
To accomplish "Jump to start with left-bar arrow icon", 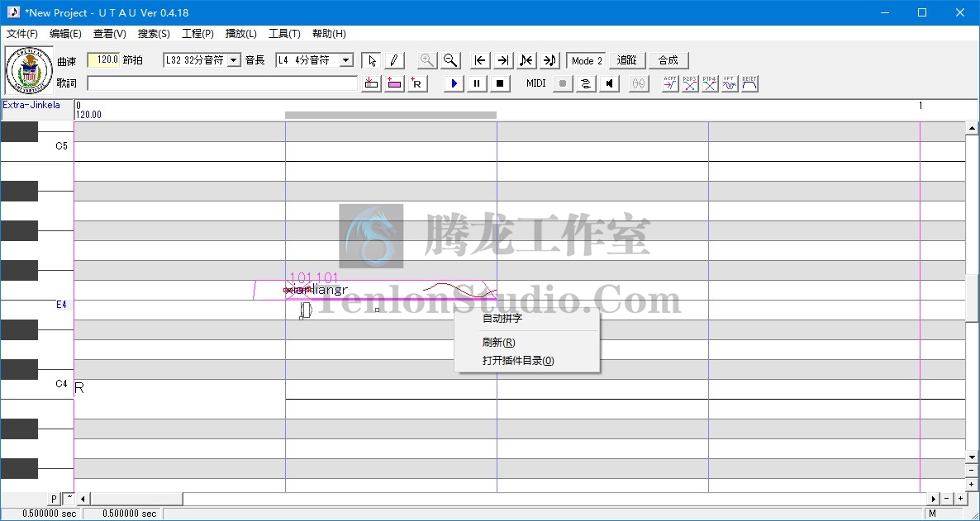I will pyautogui.click(x=480, y=60).
